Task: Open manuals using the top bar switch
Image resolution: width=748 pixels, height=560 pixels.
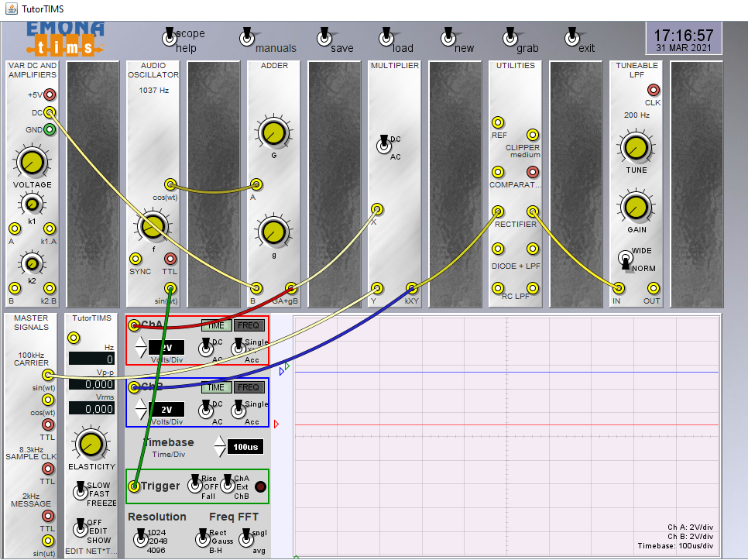Action: (x=247, y=37)
